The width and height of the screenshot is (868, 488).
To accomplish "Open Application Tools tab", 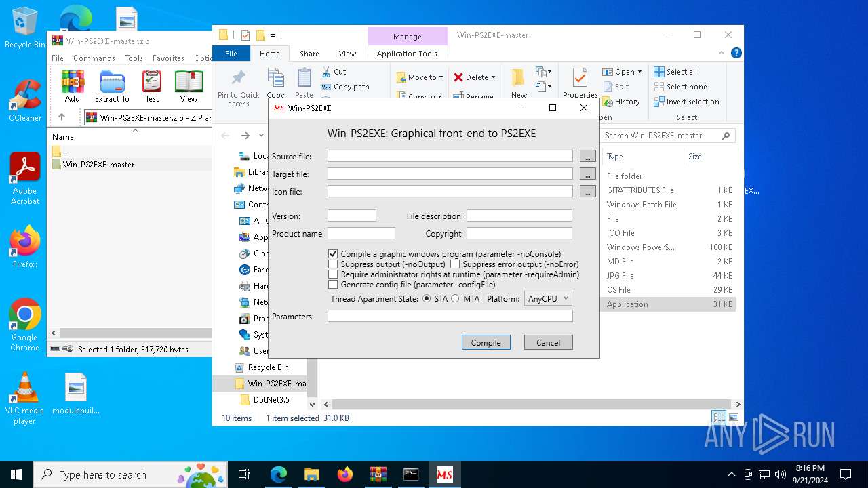I will [x=407, y=54].
